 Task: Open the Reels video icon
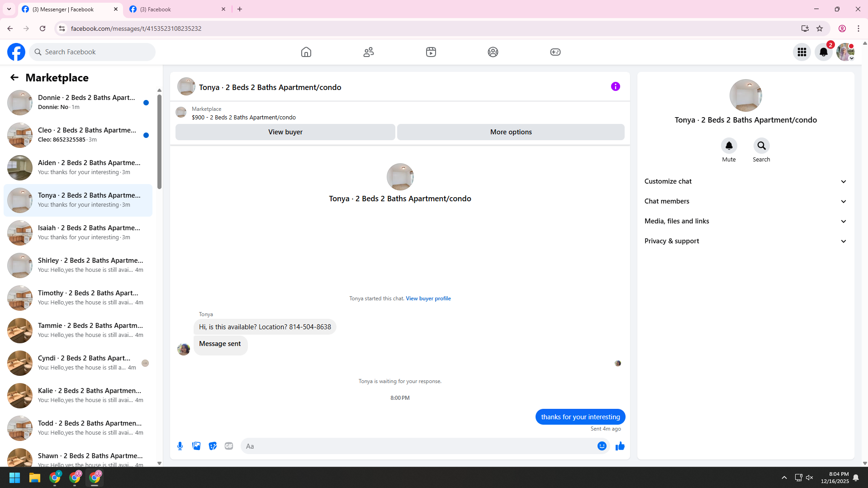pos(431,52)
